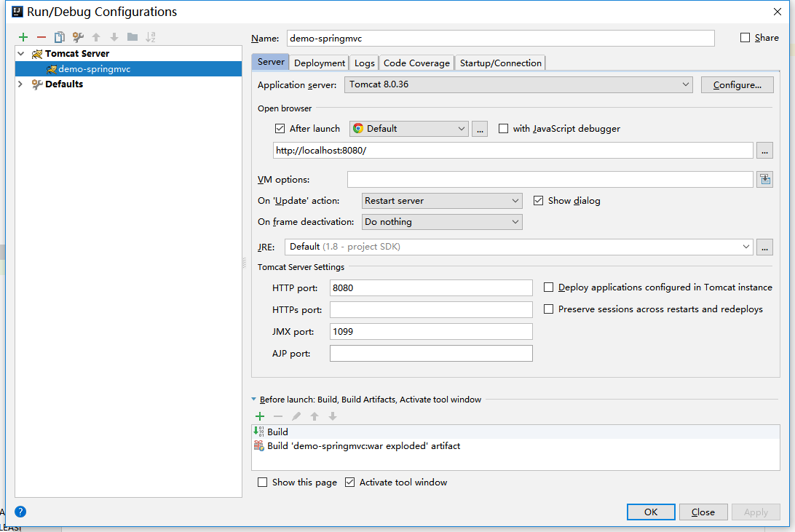This screenshot has height=532, width=795.
Task: Expand the Defaults tree node
Action: 21,84
